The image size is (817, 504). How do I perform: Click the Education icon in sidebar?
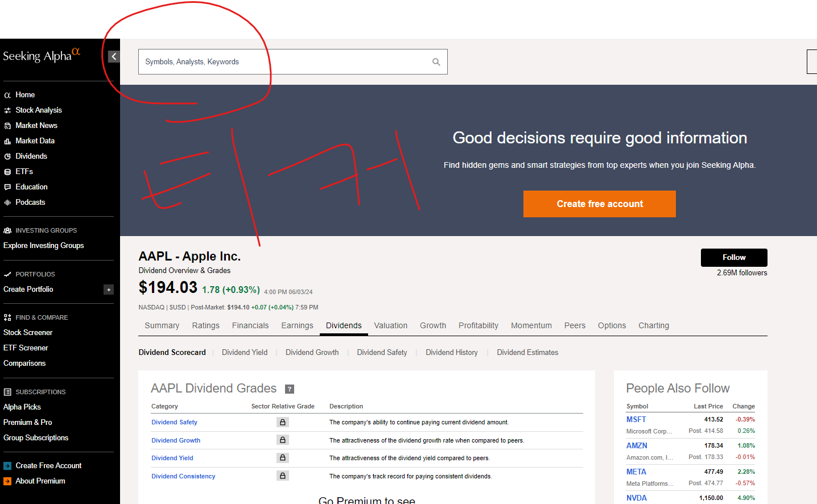click(x=7, y=187)
